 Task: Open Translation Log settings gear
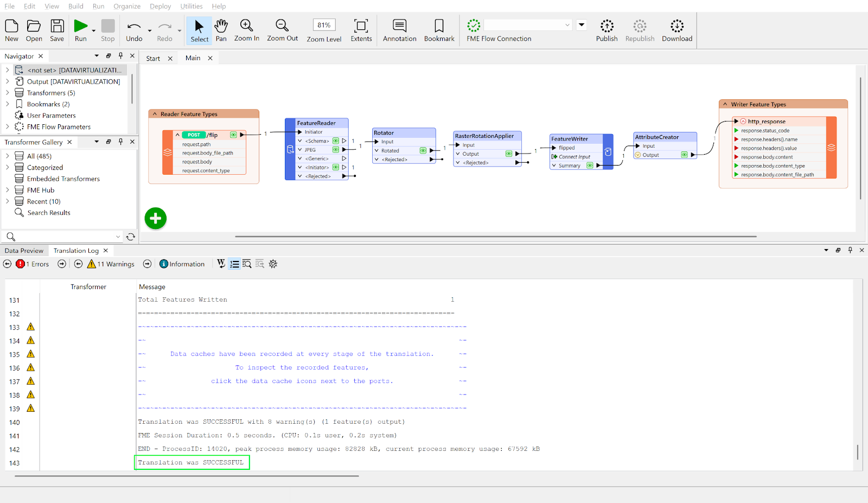click(x=273, y=264)
